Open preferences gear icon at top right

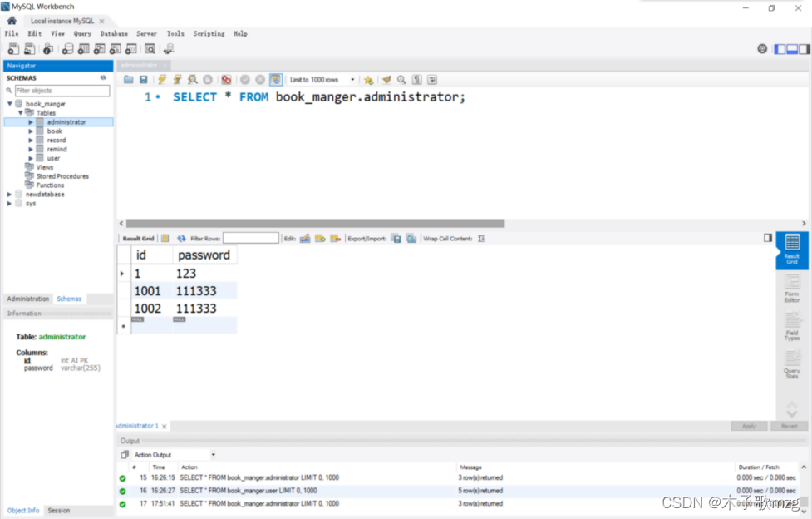click(762, 49)
